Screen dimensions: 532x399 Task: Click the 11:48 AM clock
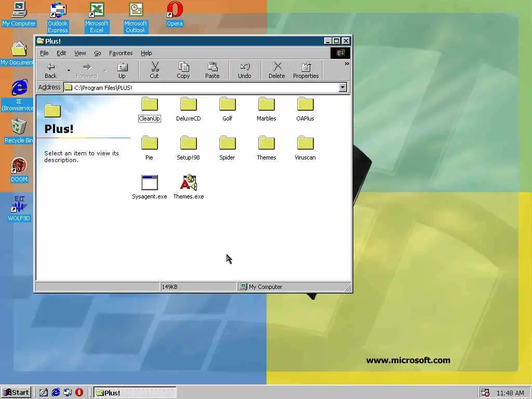(510, 393)
